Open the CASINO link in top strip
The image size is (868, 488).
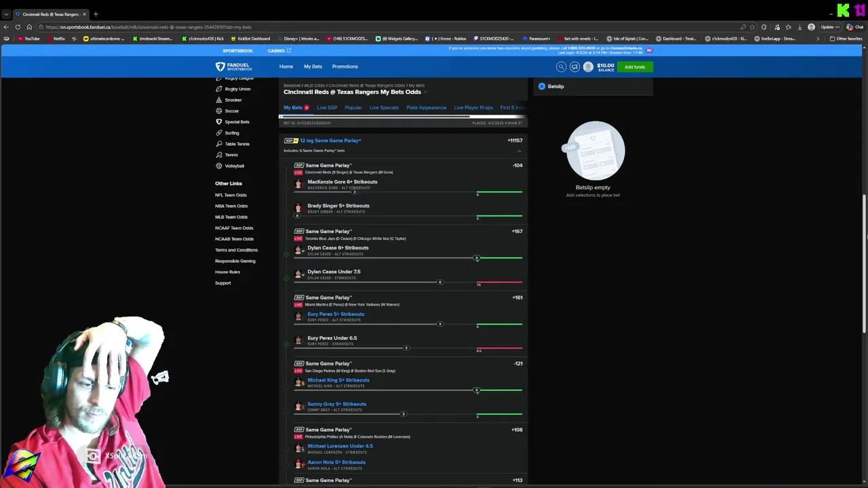[x=279, y=51]
